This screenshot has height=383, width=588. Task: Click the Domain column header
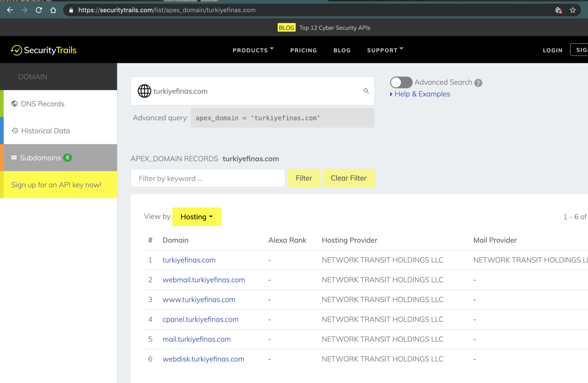pyautogui.click(x=176, y=240)
